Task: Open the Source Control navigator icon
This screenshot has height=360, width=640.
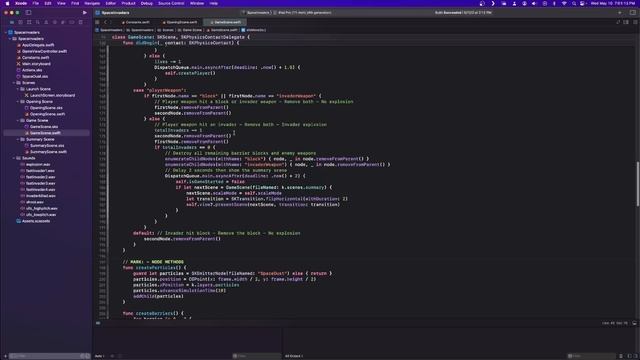Action: click(20, 22)
